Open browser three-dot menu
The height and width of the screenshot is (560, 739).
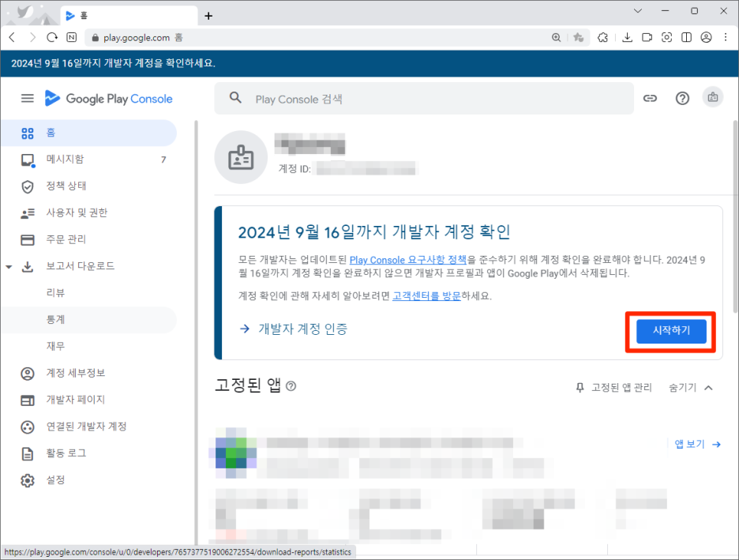[x=726, y=37]
